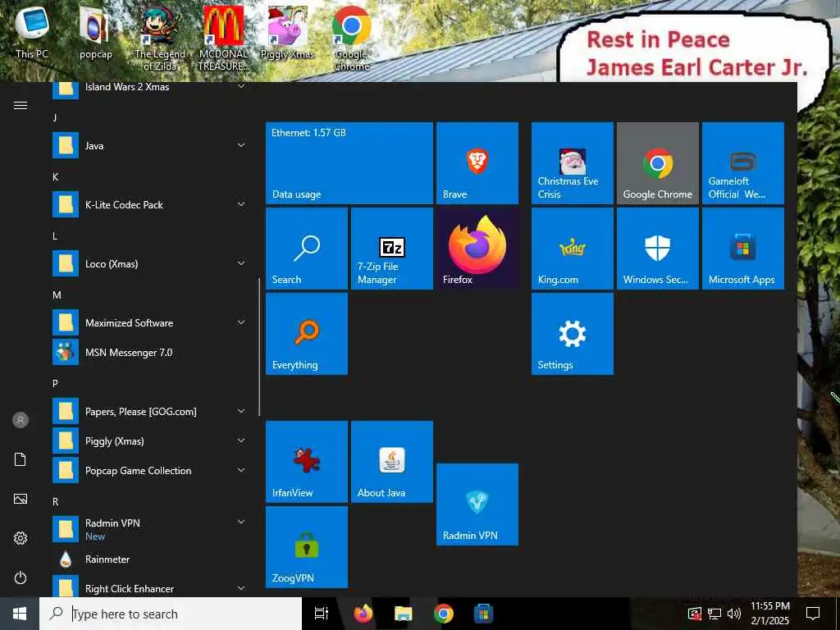
Task: Expand the Piggly (Xmas) folder chevron
Action: pos(241,441)
